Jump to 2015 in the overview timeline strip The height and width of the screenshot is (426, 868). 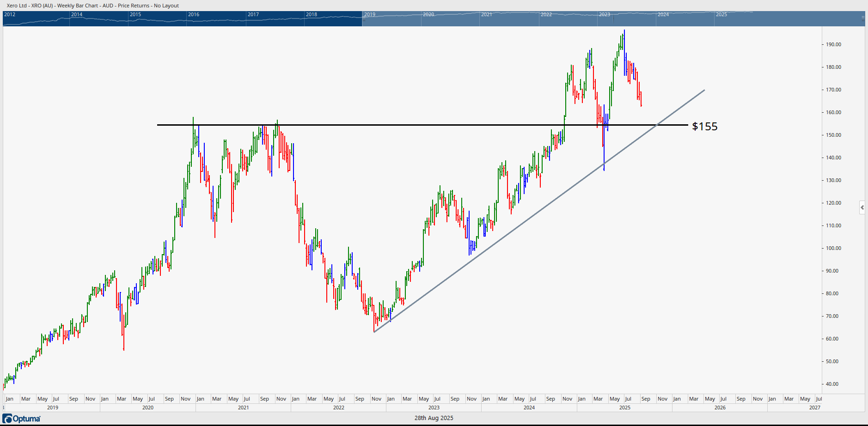tap(135, 14)
